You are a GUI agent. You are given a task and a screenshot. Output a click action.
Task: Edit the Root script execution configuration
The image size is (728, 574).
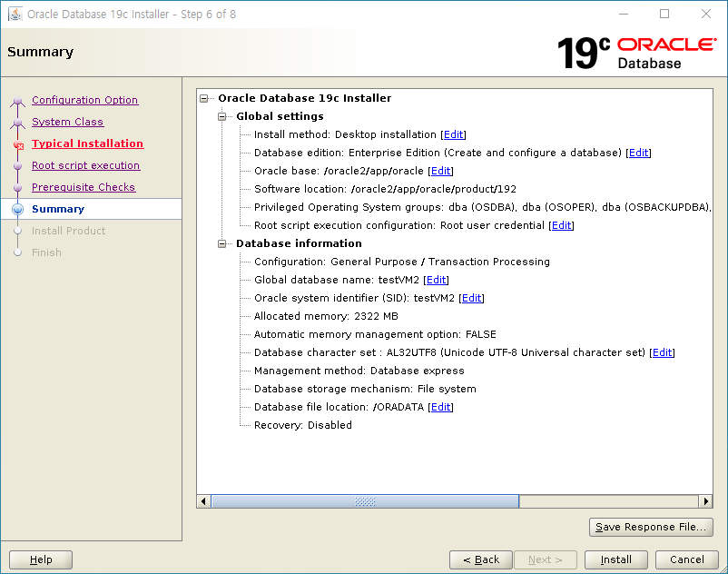tap(561, 225)
